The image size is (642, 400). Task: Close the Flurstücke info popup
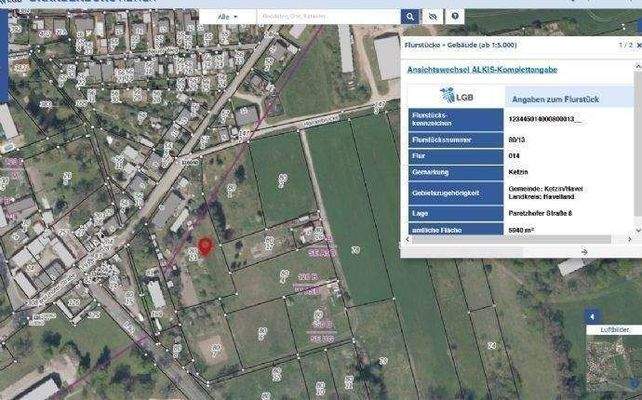[x=636, y=45]
